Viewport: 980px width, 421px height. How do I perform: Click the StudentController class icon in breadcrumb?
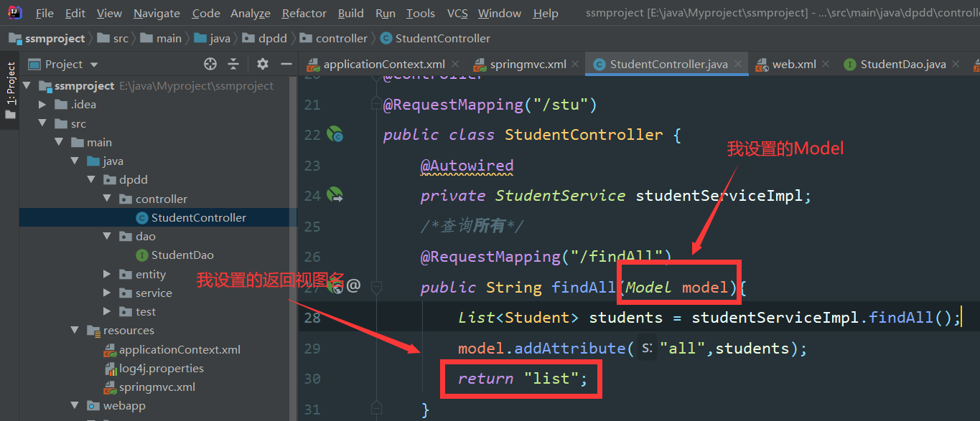[x=386, y=38]
